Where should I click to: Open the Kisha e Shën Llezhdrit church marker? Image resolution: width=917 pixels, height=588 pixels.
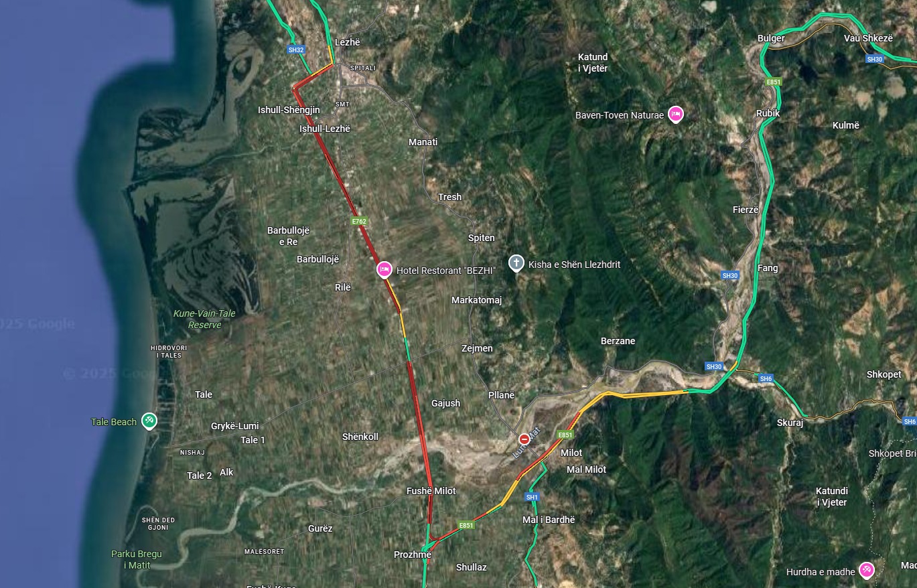[x=516, y=264]
